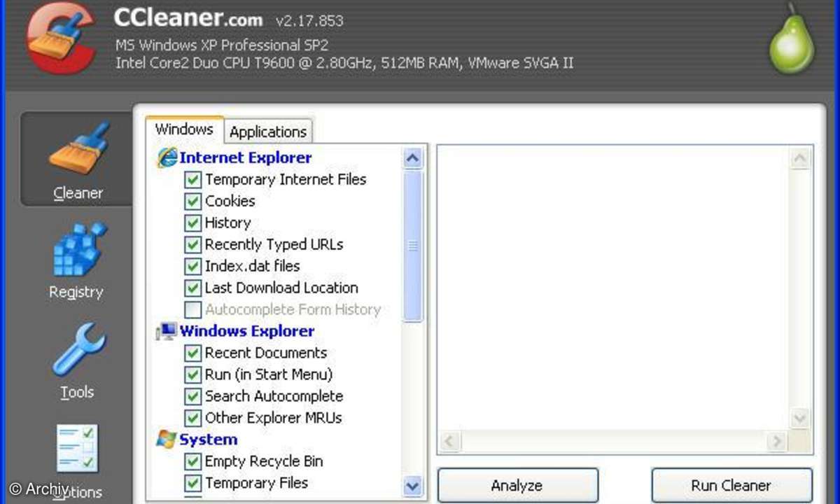Screen dimensions: 840x504
Task: Uncheck Recent Documents checkbox
Action: 192,353
